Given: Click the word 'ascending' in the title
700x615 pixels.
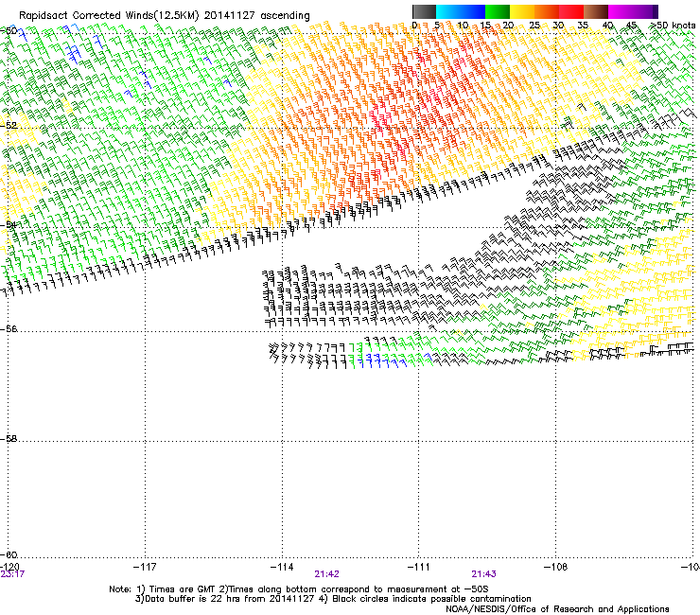Looking at the screenshot, I should point(285,16).
